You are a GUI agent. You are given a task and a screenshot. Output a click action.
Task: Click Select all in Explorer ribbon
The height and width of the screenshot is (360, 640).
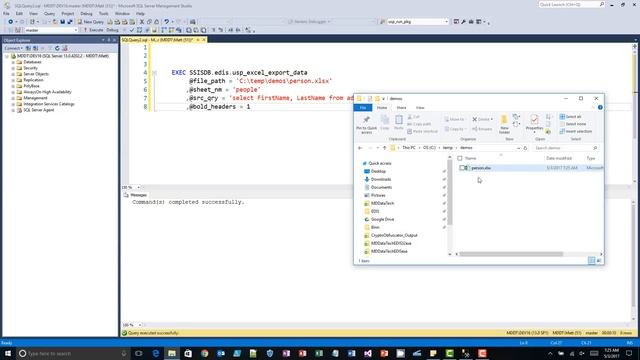570,117
